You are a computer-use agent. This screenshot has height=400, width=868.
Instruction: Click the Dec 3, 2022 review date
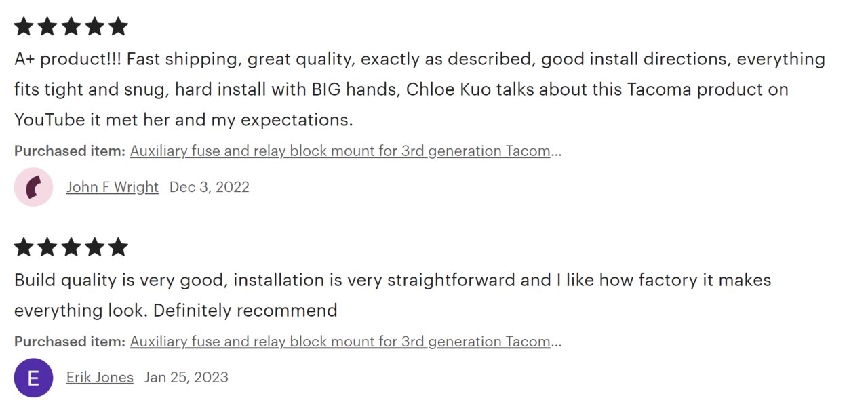(210, 187)
